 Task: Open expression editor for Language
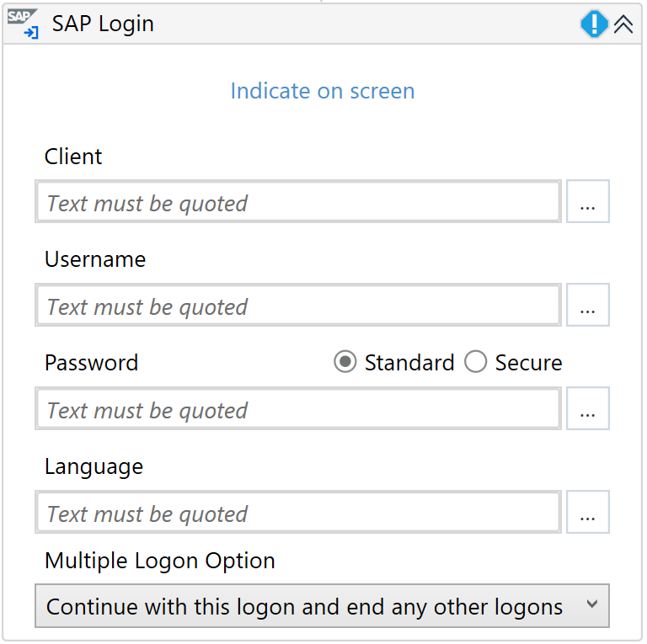[x=587, y=512]
